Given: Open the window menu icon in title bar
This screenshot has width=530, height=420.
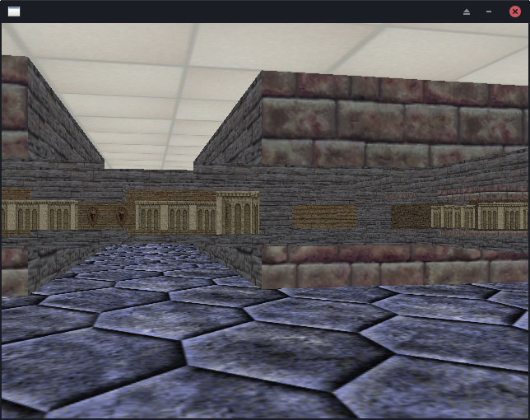Looking at the screenshot, I should pyautogui.click(x=14, y=12).
